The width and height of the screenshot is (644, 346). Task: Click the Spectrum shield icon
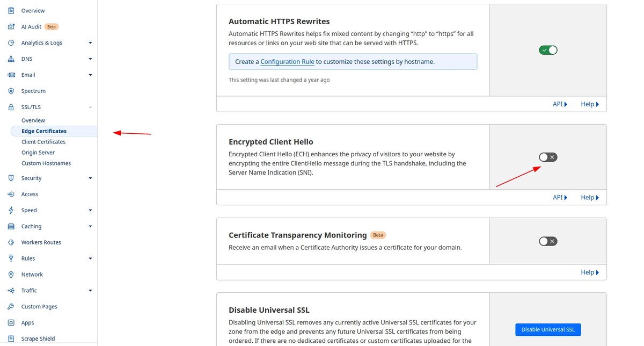(x=11, y=91)
